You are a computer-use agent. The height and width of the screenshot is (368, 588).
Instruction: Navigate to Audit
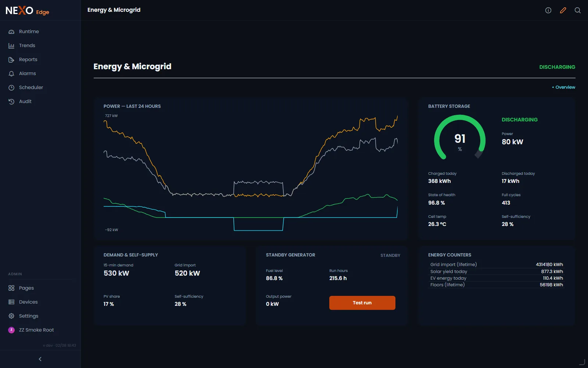tap(40, 102)
